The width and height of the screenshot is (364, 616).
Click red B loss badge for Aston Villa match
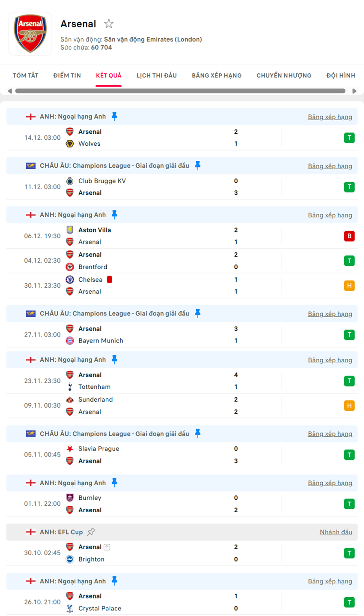(x=349, y=236)
